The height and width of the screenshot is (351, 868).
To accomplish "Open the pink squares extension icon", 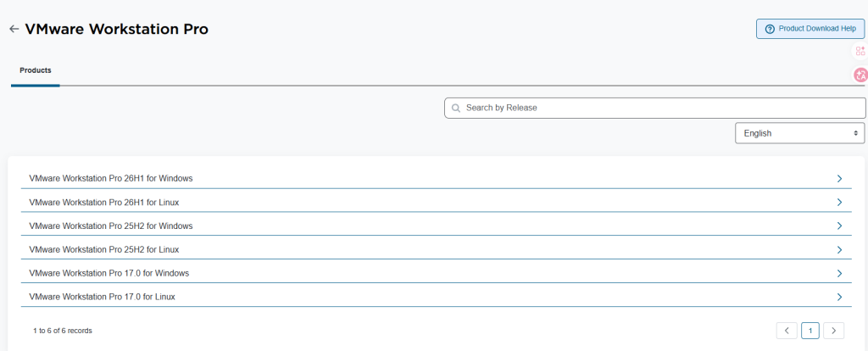I will 860,52.
